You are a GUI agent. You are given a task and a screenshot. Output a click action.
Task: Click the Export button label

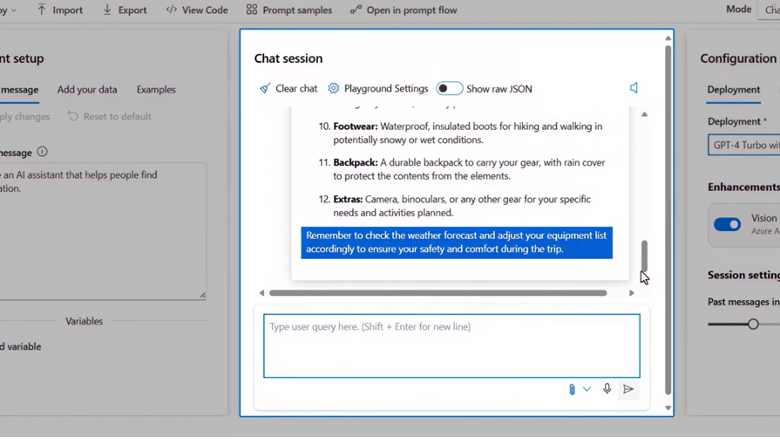pos(132,10)
